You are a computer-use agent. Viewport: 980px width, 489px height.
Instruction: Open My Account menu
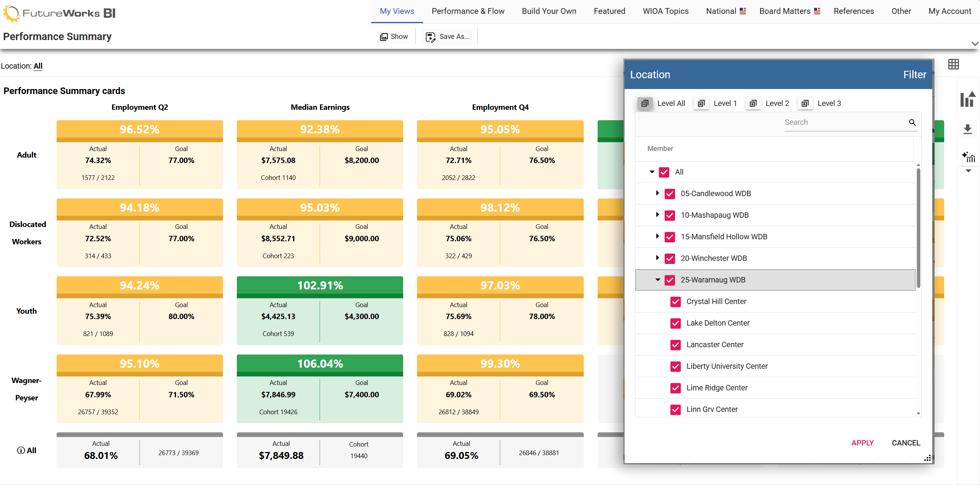click(x=950, y=11)
